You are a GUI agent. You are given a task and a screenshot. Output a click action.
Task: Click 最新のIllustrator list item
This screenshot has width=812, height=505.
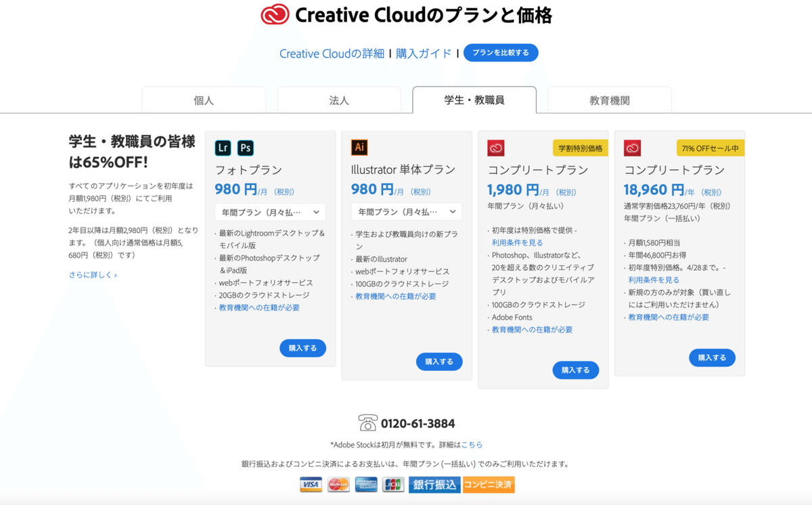[x=382, y=259]
